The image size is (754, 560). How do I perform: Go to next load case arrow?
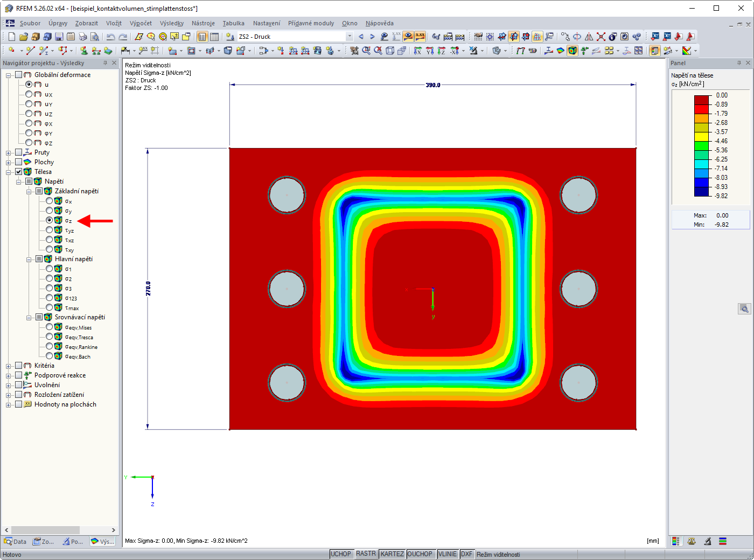point(372,37)
